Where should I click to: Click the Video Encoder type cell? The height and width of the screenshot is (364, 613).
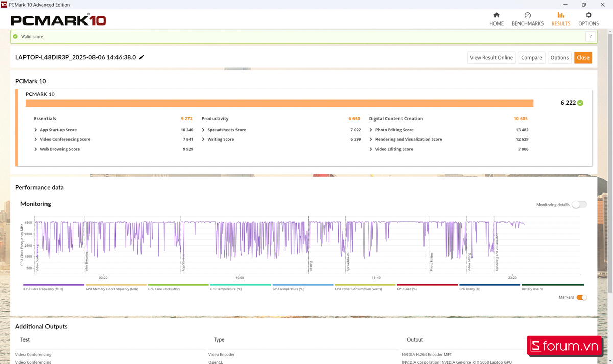[222, 354]
